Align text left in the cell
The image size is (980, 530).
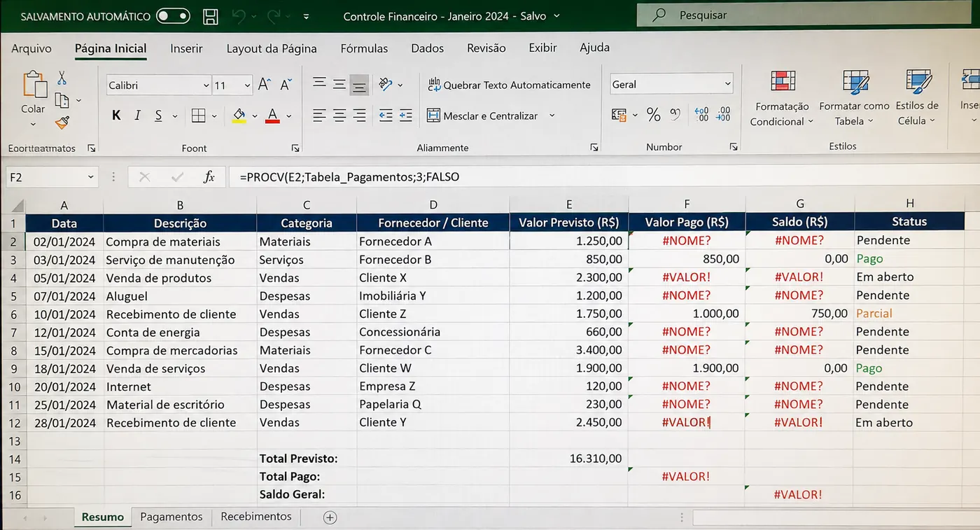[x=319, y=116]
